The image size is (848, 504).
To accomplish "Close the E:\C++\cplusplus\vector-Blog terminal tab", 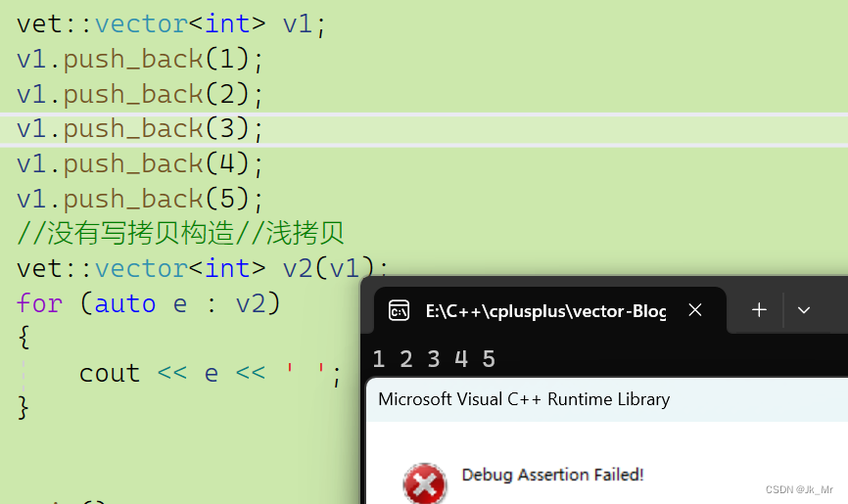I will tap(695, 310).
